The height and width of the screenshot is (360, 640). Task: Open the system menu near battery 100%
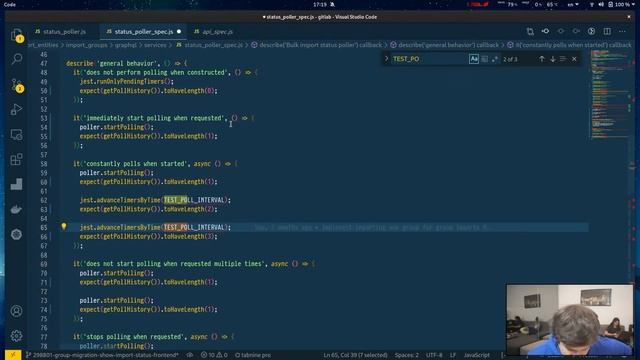click(620, 4)
